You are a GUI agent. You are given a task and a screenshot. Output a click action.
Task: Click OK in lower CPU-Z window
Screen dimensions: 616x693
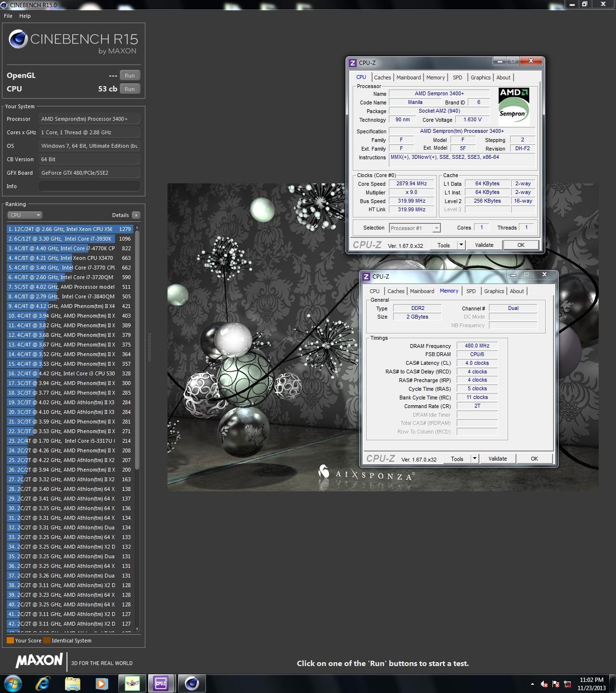coord(534,459)
